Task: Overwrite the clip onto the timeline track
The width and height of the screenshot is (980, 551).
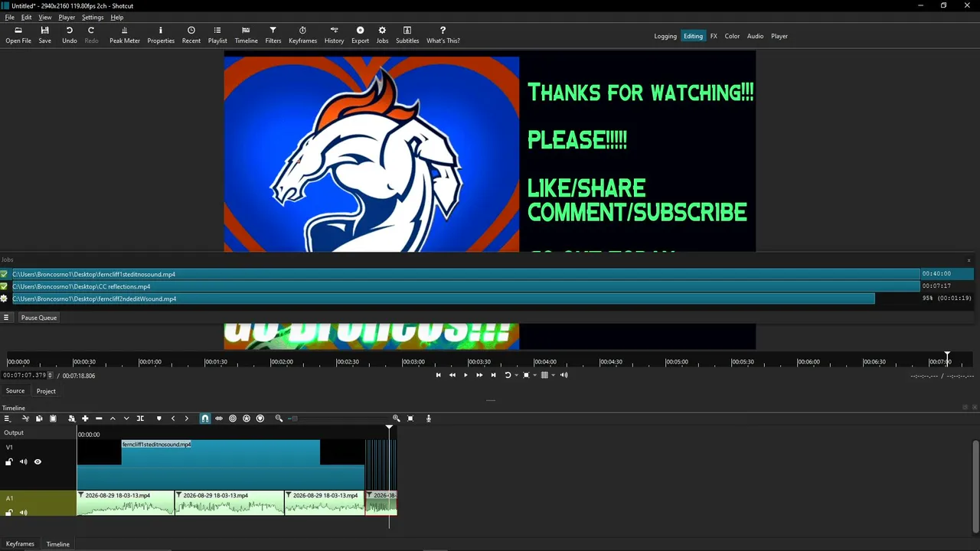Action: click(x=126, y=419)
